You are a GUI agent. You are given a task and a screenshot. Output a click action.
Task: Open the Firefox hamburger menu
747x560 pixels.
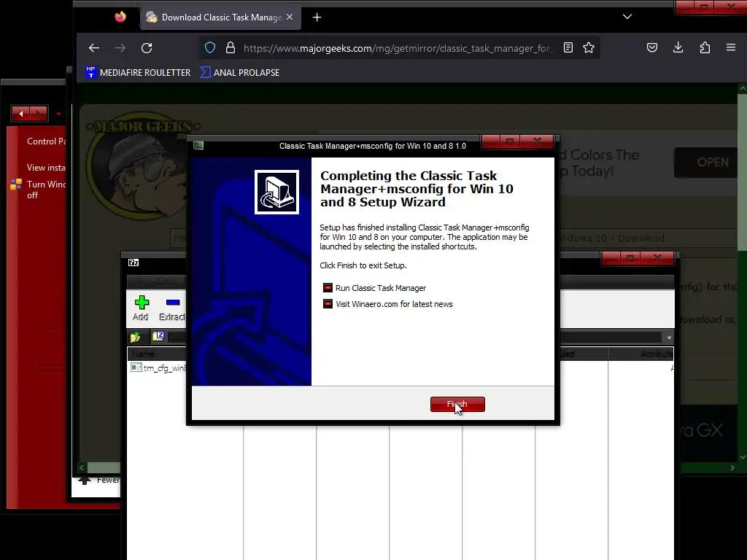731,47
